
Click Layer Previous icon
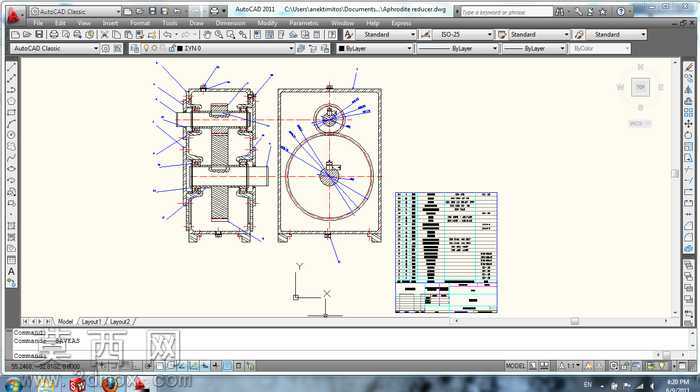313,48
